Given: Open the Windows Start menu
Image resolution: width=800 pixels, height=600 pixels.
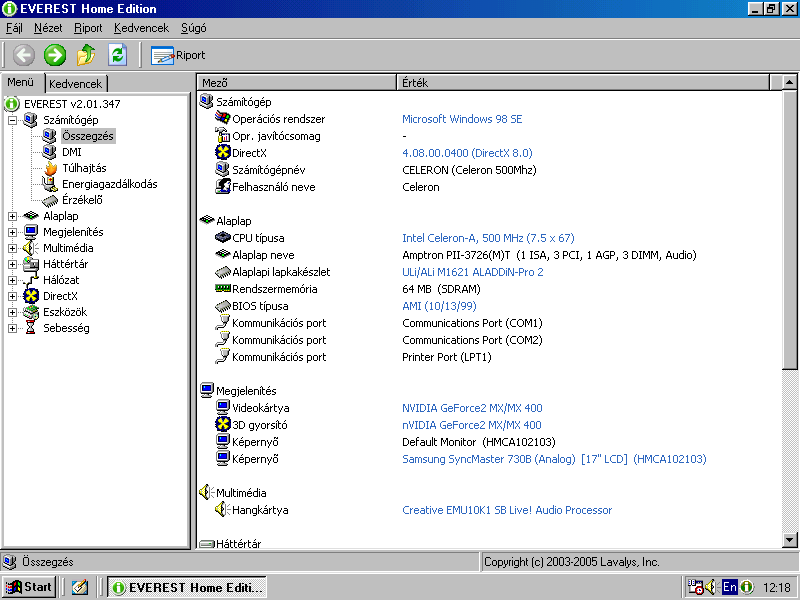Looking at the screenshot, I should click(29, 587).
